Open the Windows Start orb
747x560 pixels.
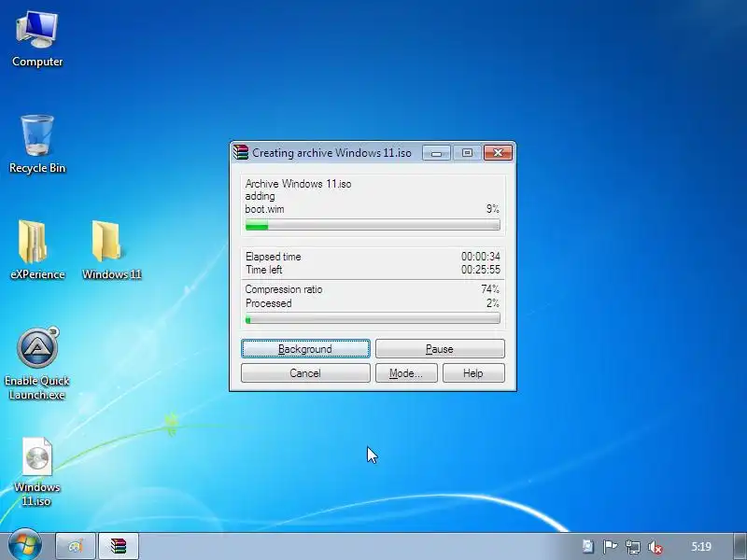[x=25, y=546]
